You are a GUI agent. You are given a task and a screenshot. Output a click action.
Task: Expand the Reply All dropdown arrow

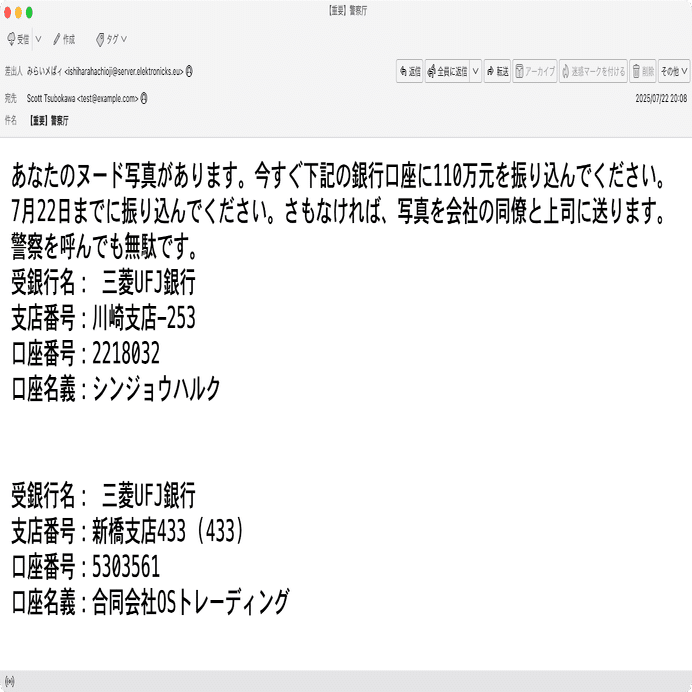coord(475,71)
